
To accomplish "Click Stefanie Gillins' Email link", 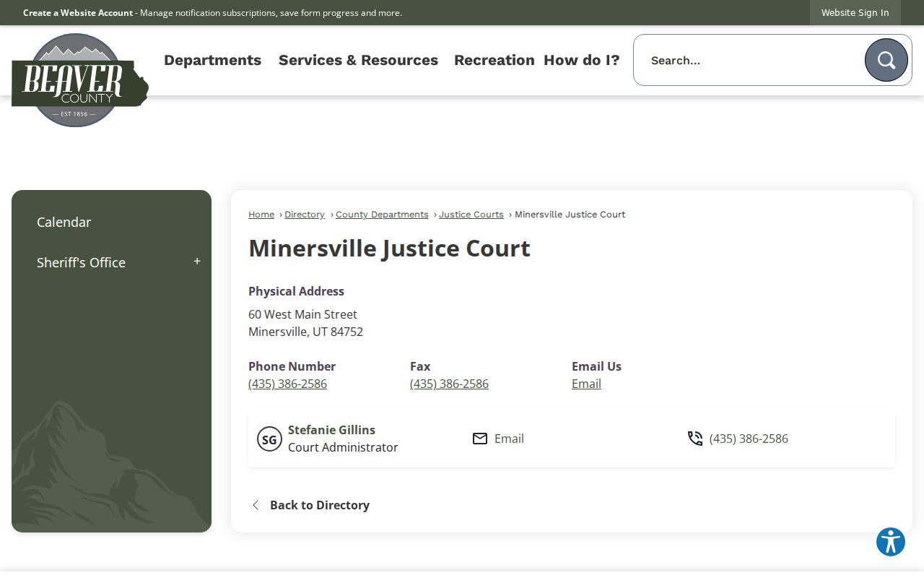I will coord(509,439).
